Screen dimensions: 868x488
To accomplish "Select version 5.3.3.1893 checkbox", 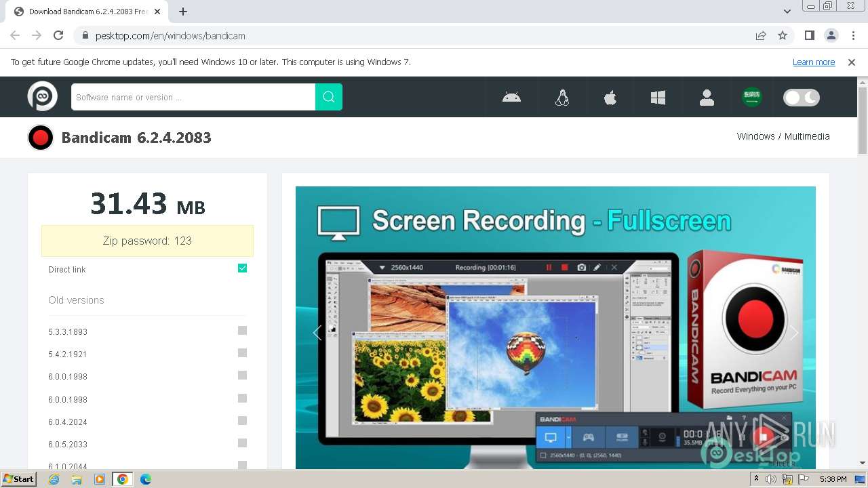I will (x=242, y=331).
